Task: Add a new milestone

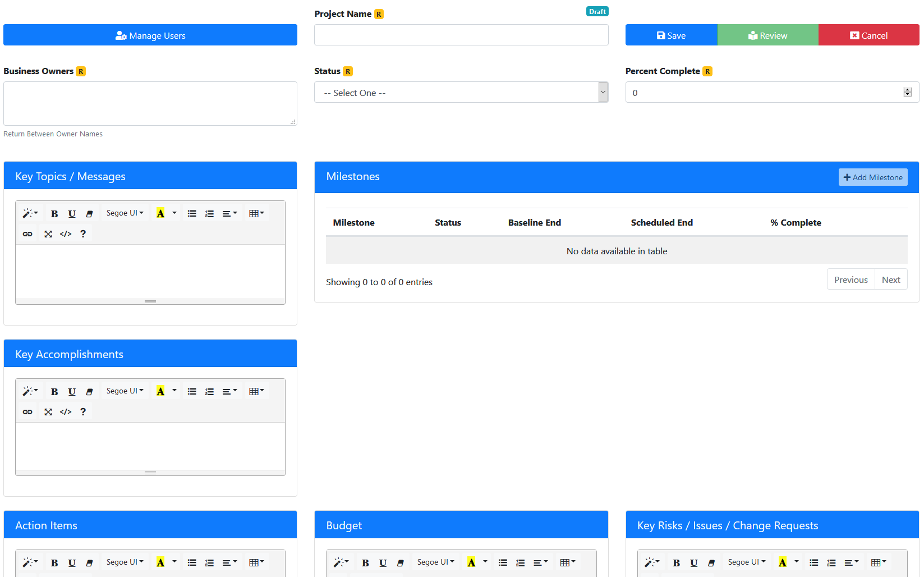Action: click(x=873, y=177)
